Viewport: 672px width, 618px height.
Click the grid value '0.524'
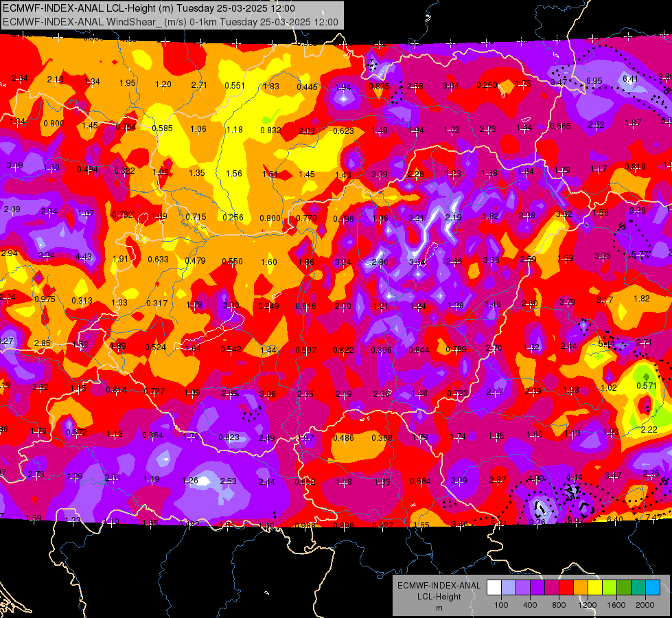155,347
